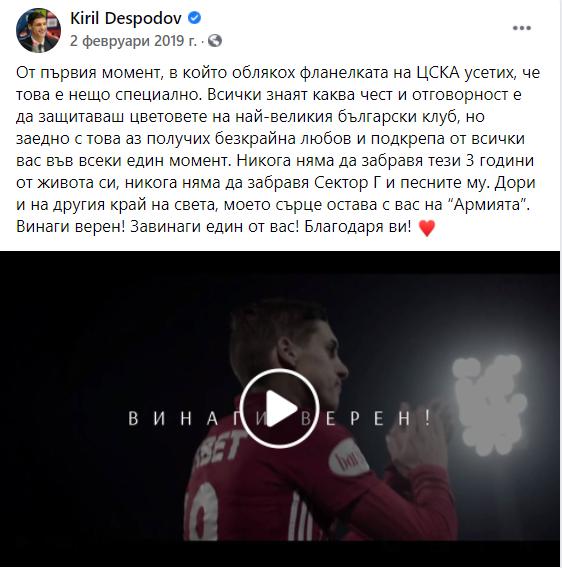This screenshot has width=562, height=568.
Task: Click the ВИНАГИ ВЕРЕН! video title text
Action: pos(280,418)
